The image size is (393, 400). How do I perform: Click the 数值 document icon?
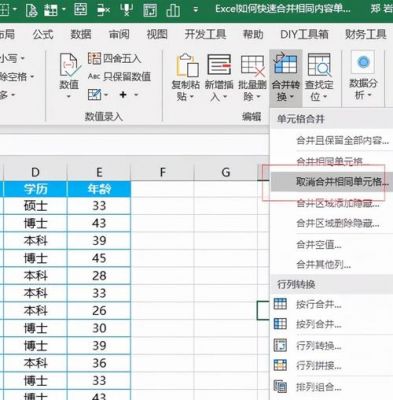pos(69,65)
